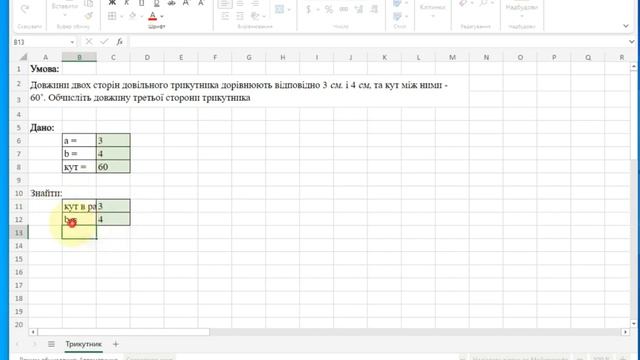Select cell with value 60
640x360 pixels.
[113, 167]
